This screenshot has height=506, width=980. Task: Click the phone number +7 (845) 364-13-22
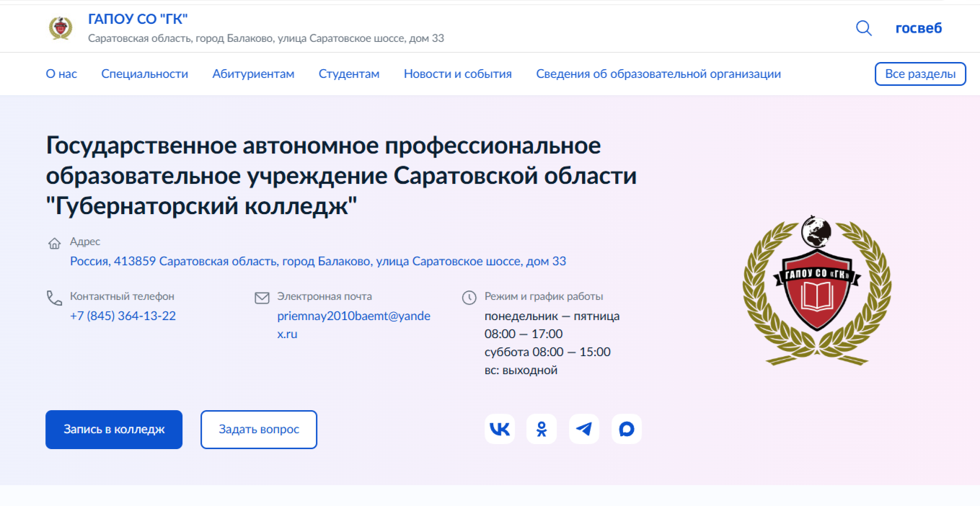123,316
